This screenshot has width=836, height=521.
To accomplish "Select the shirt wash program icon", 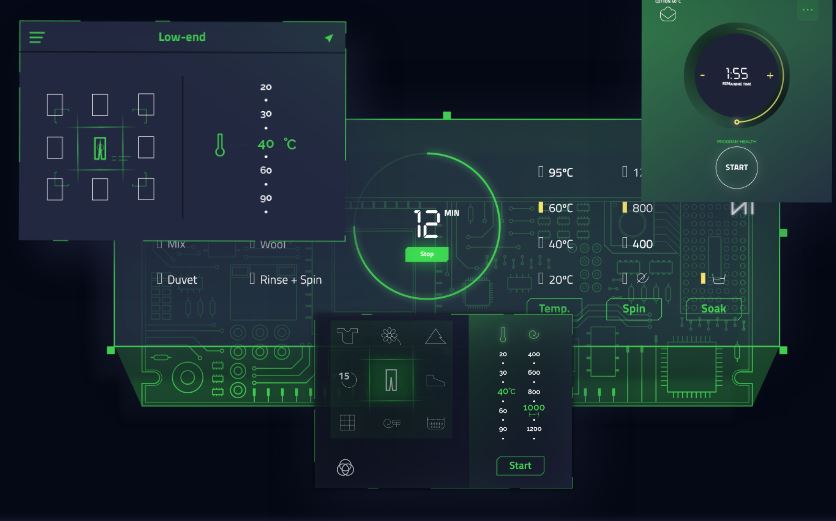I will coord(347,335).
